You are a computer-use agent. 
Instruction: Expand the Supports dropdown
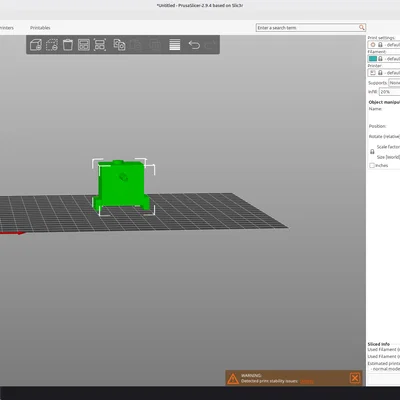click(x=394, y=83)
